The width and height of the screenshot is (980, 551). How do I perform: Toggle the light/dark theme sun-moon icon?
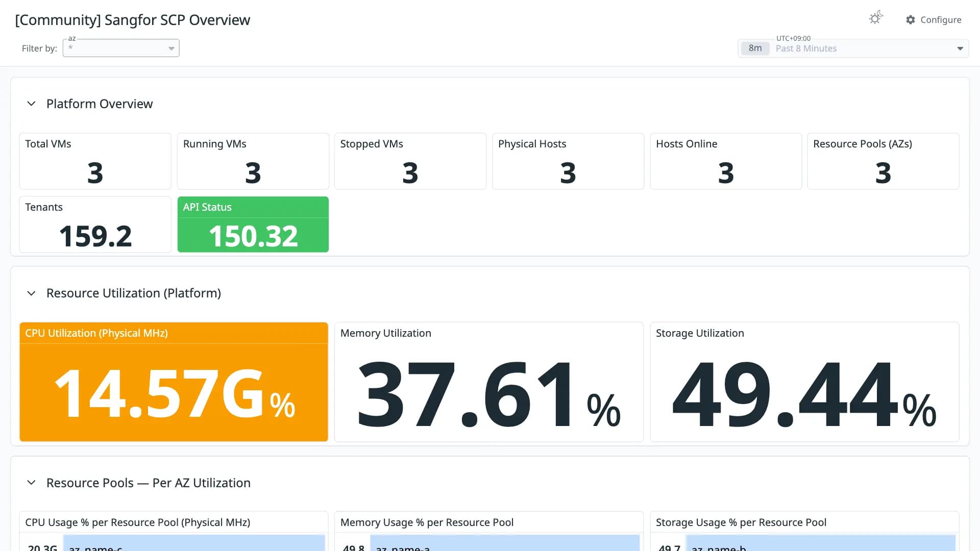coord(876,18)
